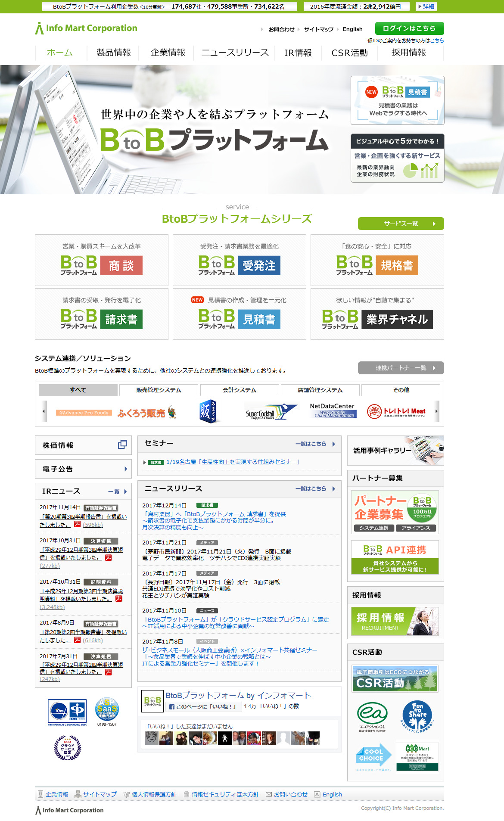The image size is (504, 821).
Task: Select the 製品情報 navigation item
Action: (114, 53)
